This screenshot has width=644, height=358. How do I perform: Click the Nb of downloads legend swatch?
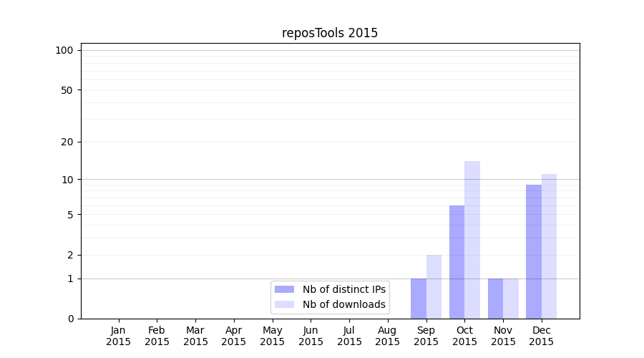click(x=284, y=304)
